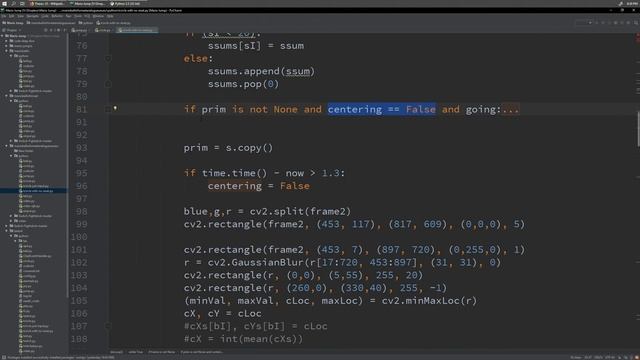This screenshot has height=360, width=640.
Task: Collapse fold marker at the else: line 77
Action: [x=108, y=58]
